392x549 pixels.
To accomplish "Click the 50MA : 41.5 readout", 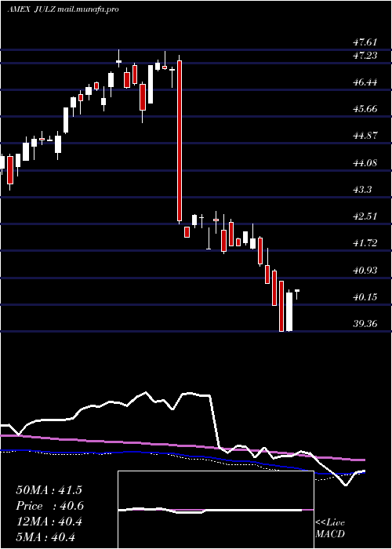I will (49, 490).
